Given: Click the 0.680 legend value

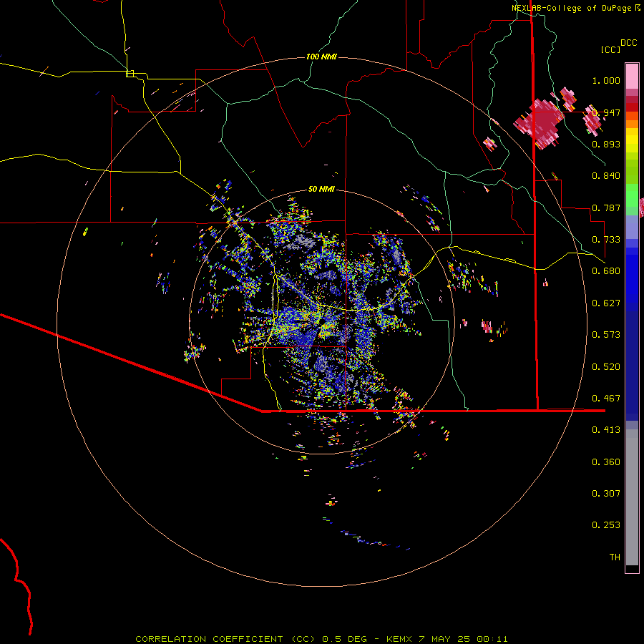Looking at the screenshot, I should [606, 271].
